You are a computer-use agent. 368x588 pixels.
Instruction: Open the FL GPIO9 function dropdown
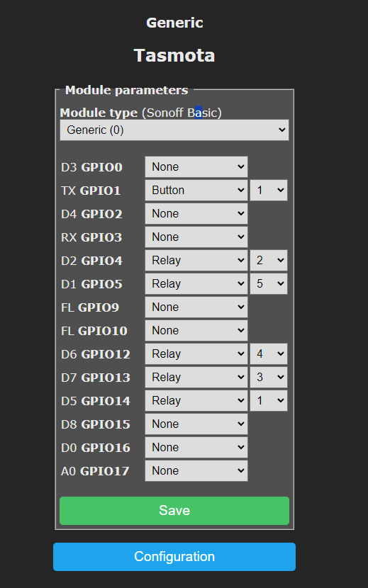pos(196,307)
